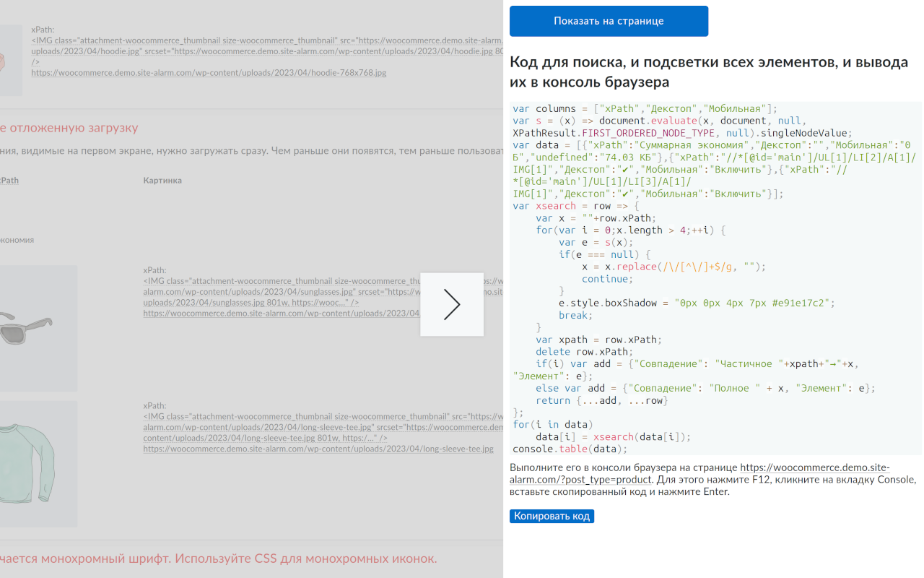924x578 pixels.
Task: Click the 'Картинка' column header
Action: 162,180
